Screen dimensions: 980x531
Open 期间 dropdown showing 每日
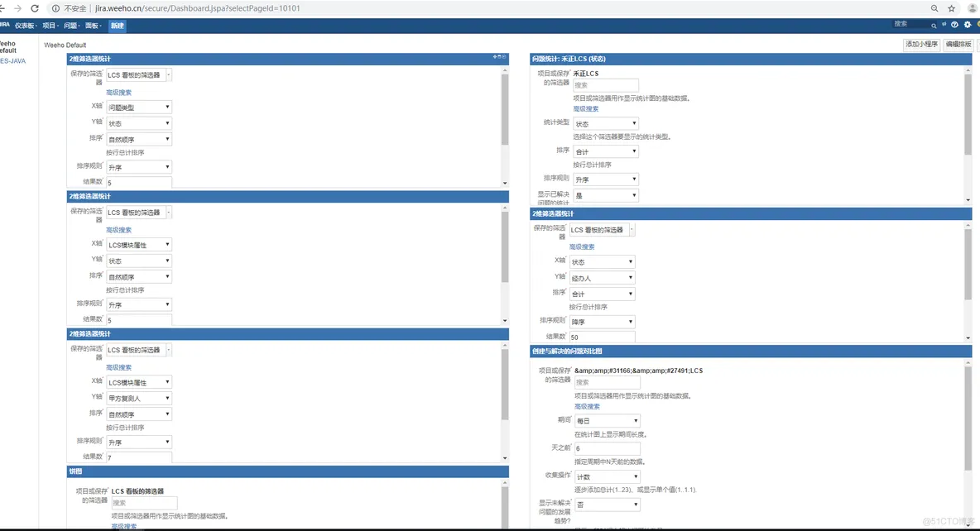click(607, 420)
